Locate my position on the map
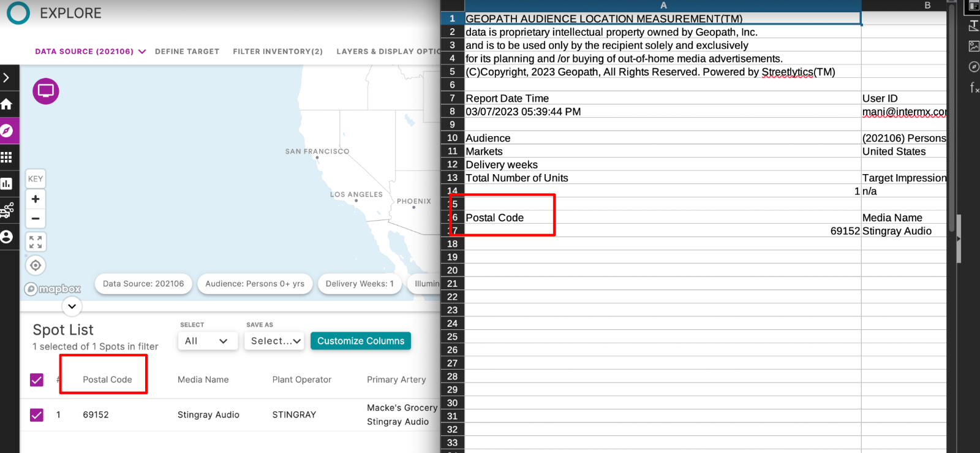The height and width of the screenshot is (453, 980). 36,265
